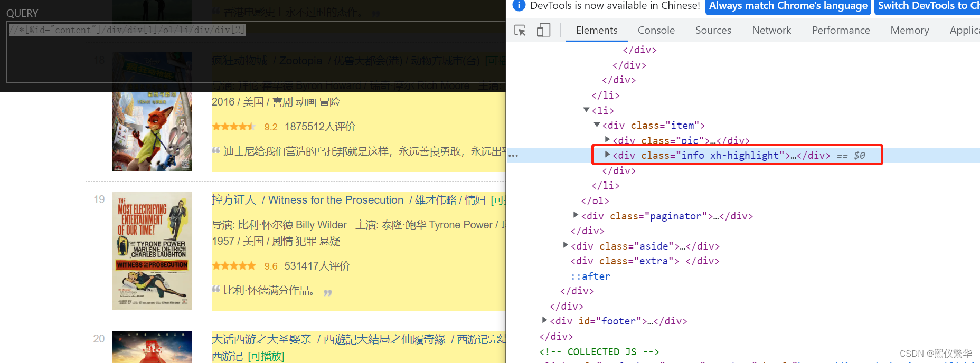The image size is (980, 363).
Task: Click the 1875512人评价 rating count
Action: click(320, 127)
